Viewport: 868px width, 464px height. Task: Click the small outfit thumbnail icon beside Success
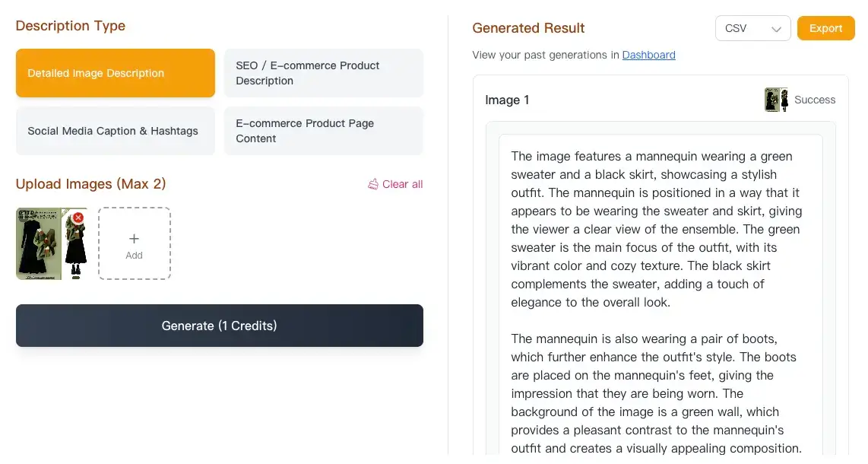point(775,99)
